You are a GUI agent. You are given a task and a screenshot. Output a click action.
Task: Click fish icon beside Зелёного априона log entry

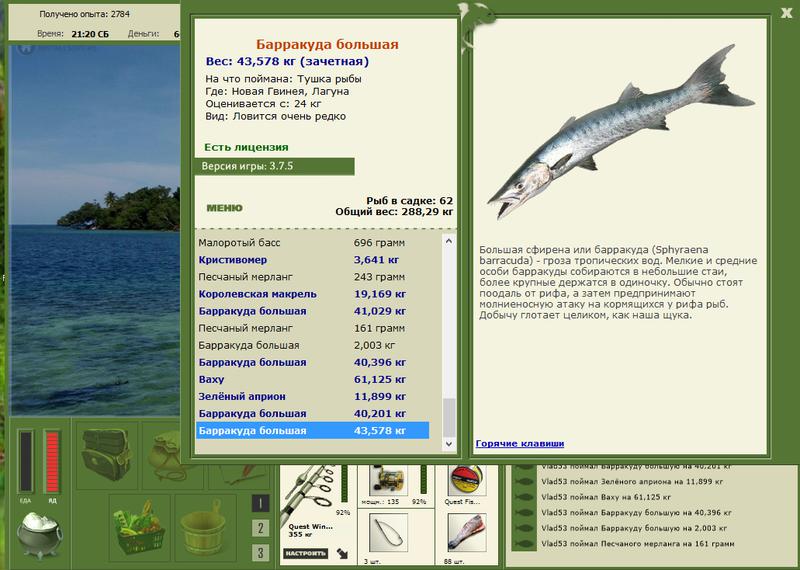click(524, 481)
